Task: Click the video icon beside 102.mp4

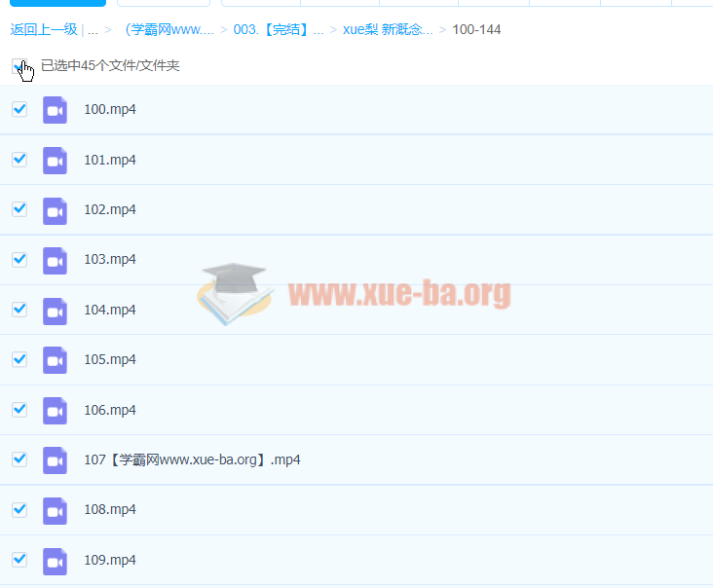Action: pos(55,210)
